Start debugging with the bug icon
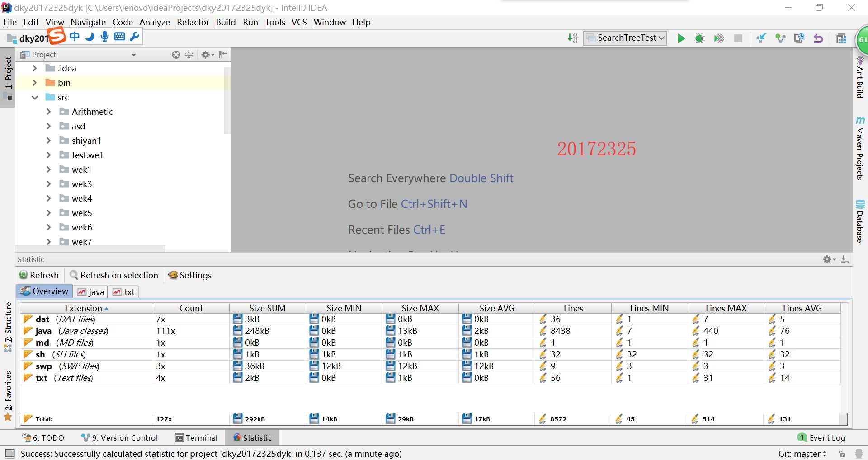868x460 pixels. [700, 38]
